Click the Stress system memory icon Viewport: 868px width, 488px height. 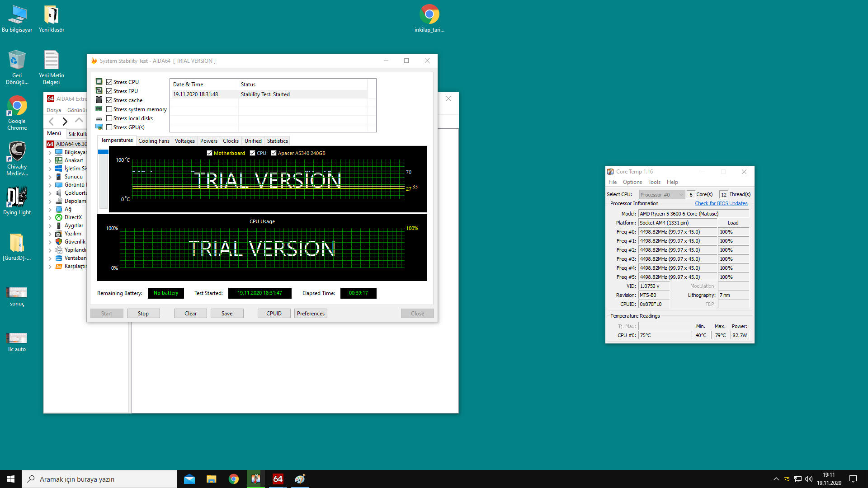(x=99, y=108)
